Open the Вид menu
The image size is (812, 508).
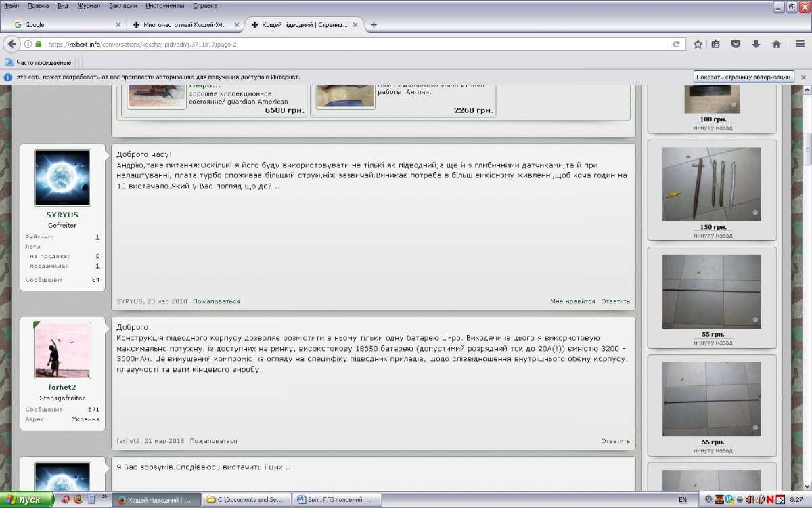pyautogui.click(x=63, y=5)
